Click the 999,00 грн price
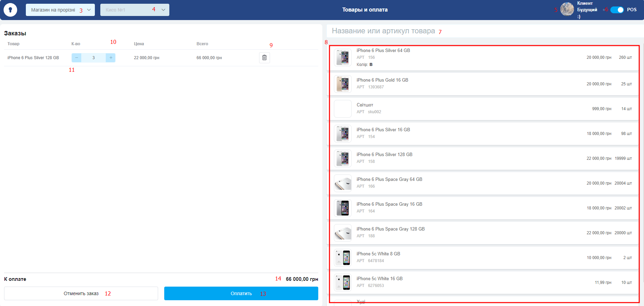Screen dimensions: 644x306 click(602, 109)
